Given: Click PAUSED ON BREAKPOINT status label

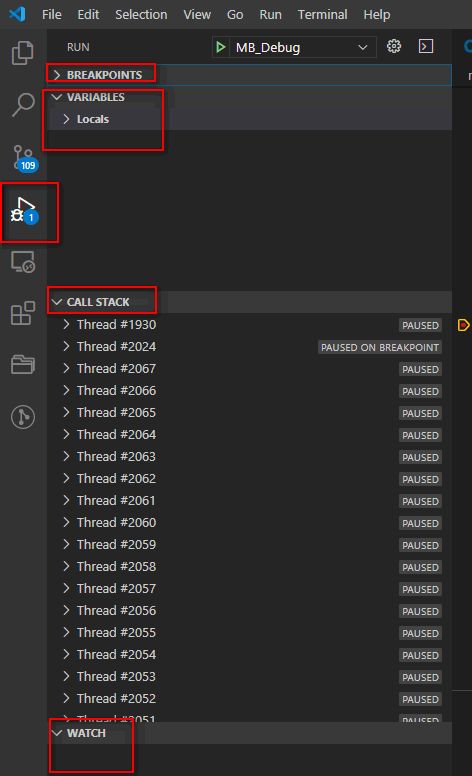Looking at the screenshot, I should 379,347.
